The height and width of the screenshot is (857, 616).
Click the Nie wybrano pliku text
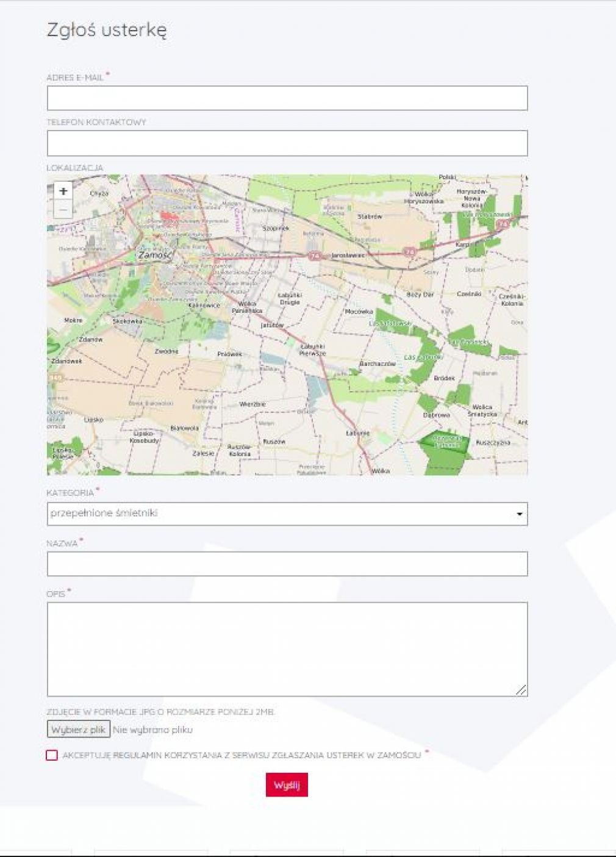tap(152, 730)
